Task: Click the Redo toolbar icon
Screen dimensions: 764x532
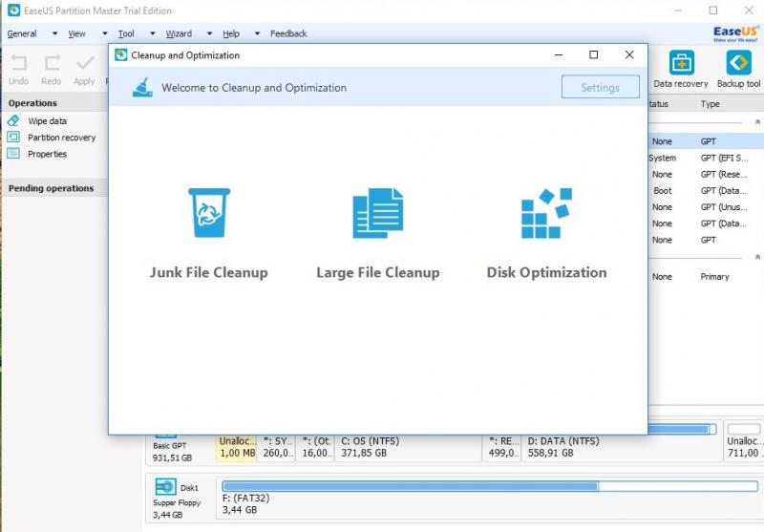Action: (x=52, y=63)
